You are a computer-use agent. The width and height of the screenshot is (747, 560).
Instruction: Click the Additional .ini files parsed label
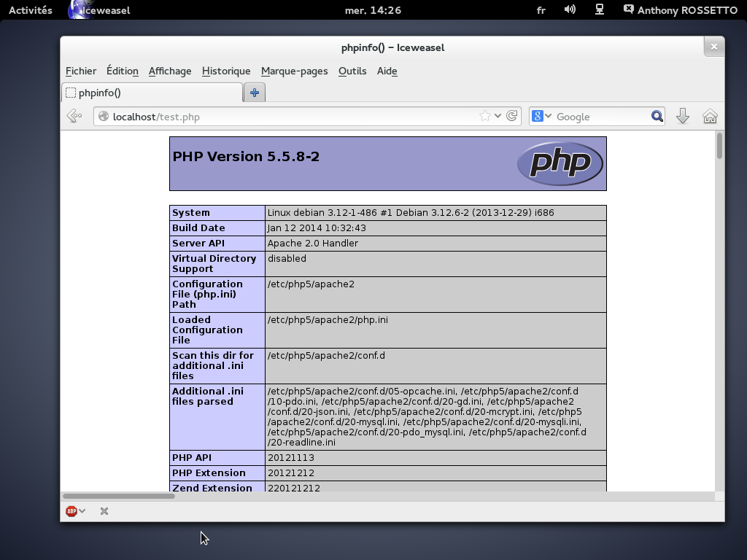pos(208,396)
